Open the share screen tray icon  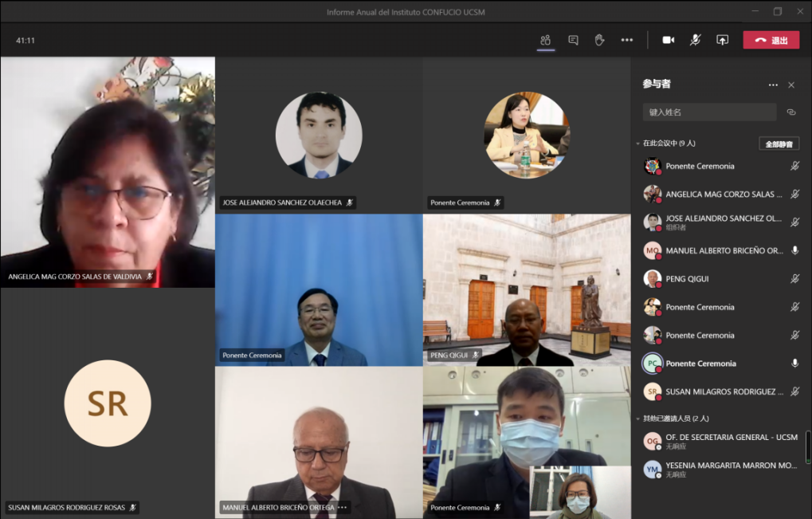[x=722, y=40]
